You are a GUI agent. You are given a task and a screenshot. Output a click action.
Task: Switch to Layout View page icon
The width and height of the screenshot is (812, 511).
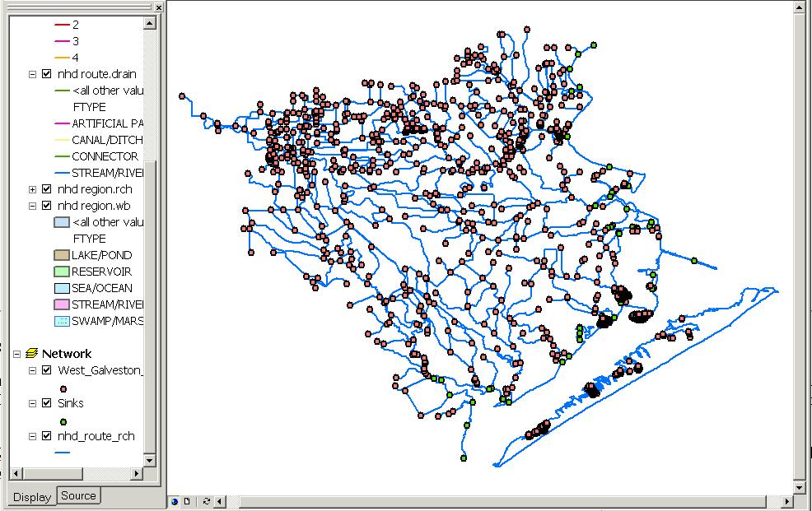tap(187, 501)
